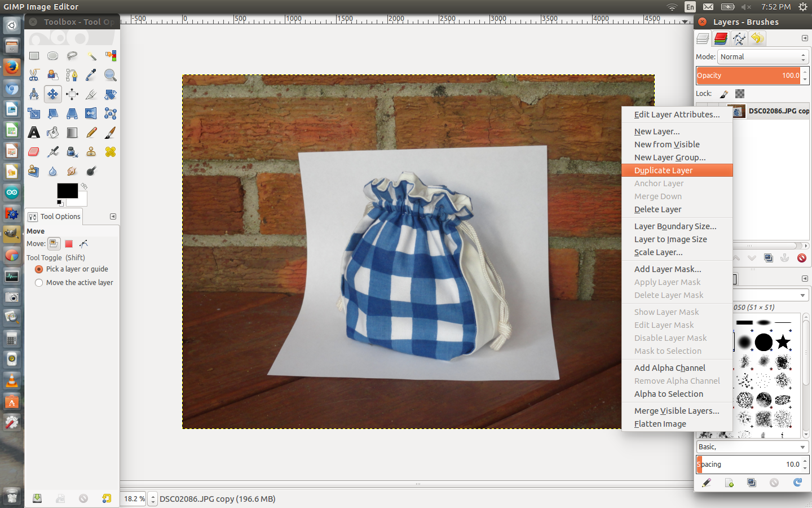Screen dimensions: 812x508
Task: Switch to the Paths tab in dock
Action: [x=739, y=38]
